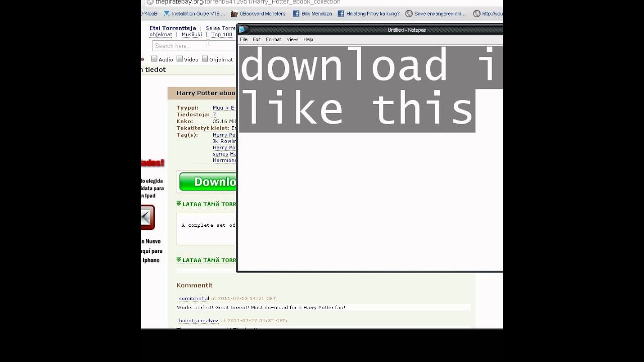The image size is (644, 362).
Task: Open the Save endangered ani... bookmark
Action: (435, 14)
